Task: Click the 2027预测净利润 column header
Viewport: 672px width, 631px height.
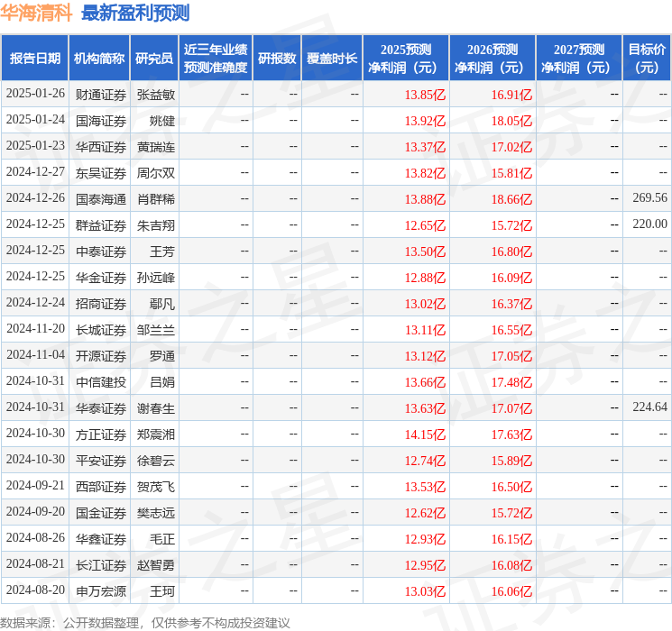Action: 579,58
